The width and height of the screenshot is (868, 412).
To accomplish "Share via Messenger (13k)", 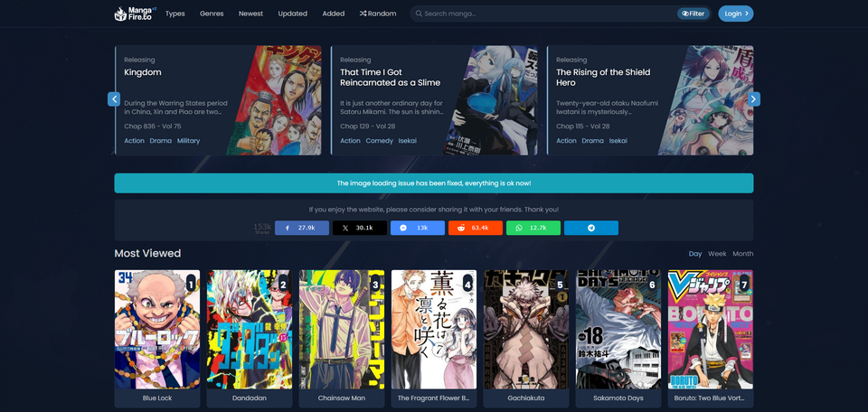I will pyautogui.click(x=418, y=228).
